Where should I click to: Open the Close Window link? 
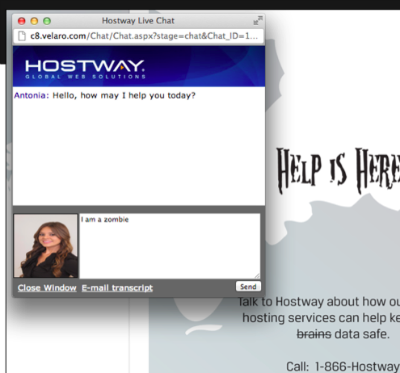[47, 288]
